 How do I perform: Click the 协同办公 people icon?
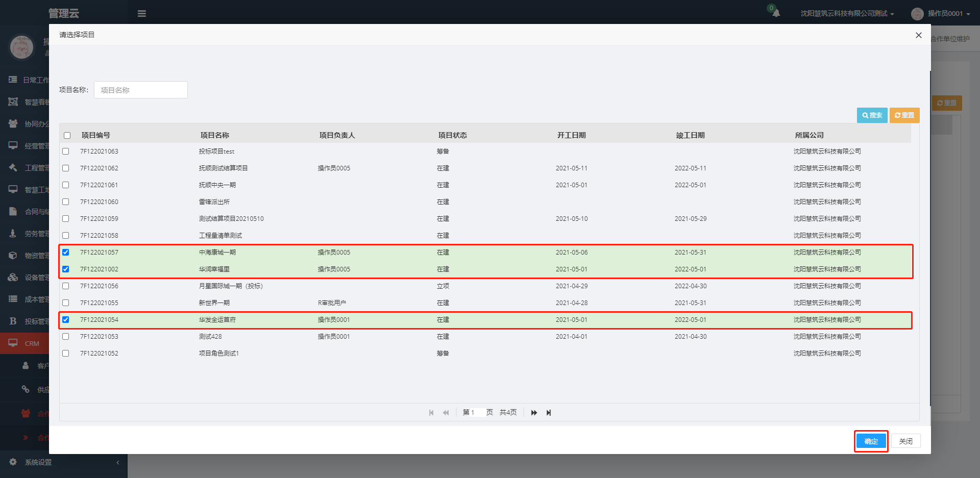pyautogui.click(x=13, y=124)
